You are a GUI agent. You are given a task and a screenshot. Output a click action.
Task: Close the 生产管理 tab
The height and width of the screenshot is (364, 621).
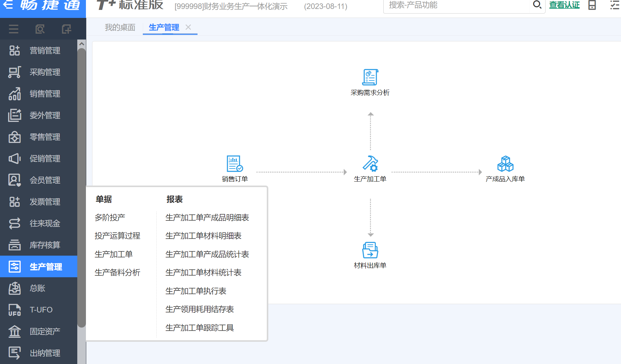pyautogui.click(x=188, y=27)
